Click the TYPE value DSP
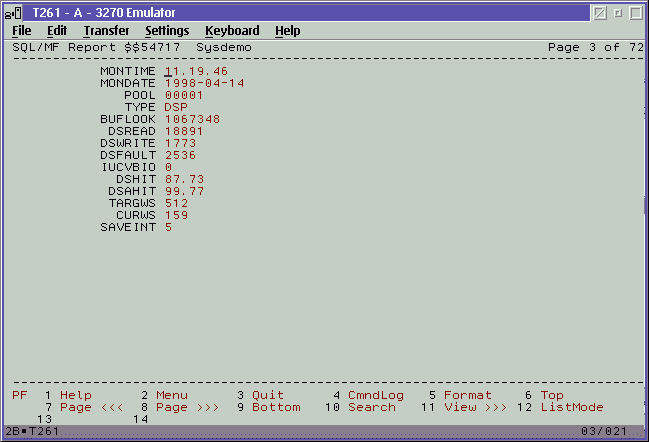Screen dimensions: 649x442 [176, 107]
